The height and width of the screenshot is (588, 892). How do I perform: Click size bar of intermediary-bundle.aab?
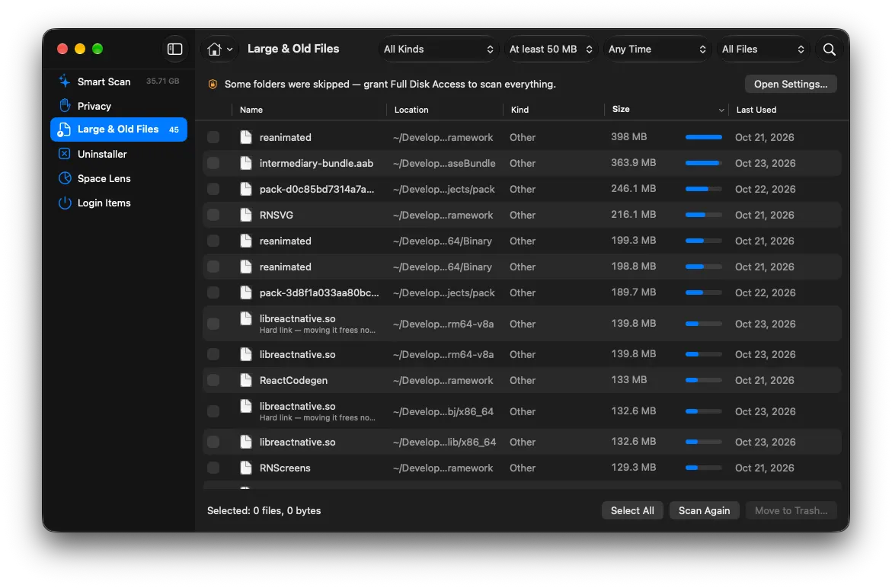(704, 163)
